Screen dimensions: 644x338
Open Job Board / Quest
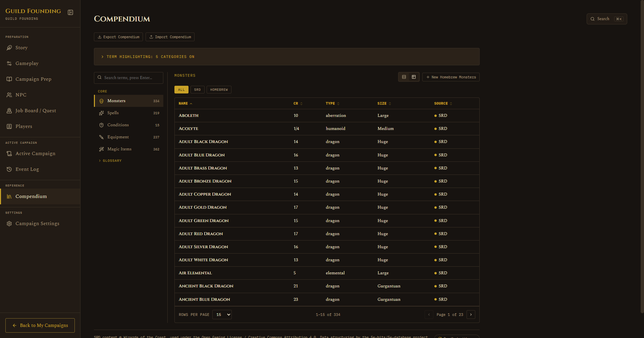[x=40, y=111]
